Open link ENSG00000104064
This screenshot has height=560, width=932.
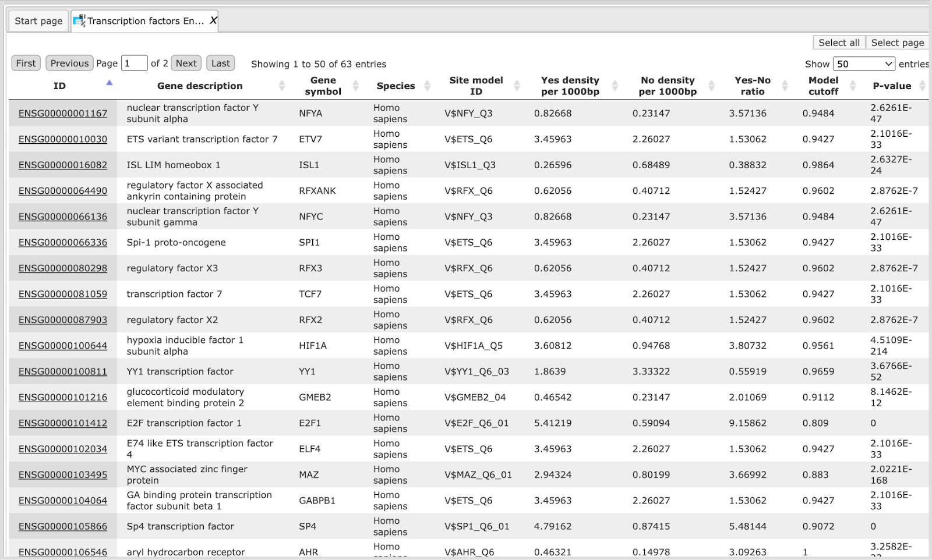63,501
